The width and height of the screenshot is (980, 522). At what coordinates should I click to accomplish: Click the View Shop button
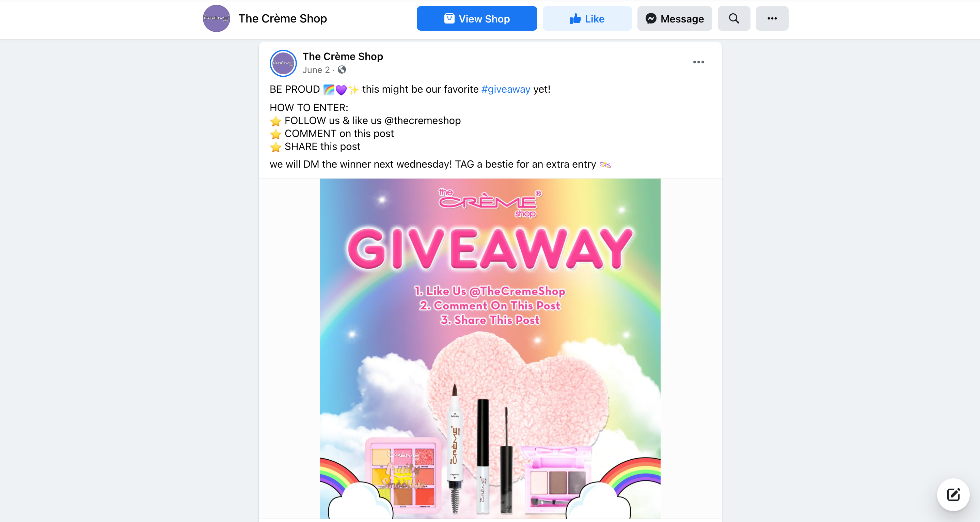click(476, 18)
